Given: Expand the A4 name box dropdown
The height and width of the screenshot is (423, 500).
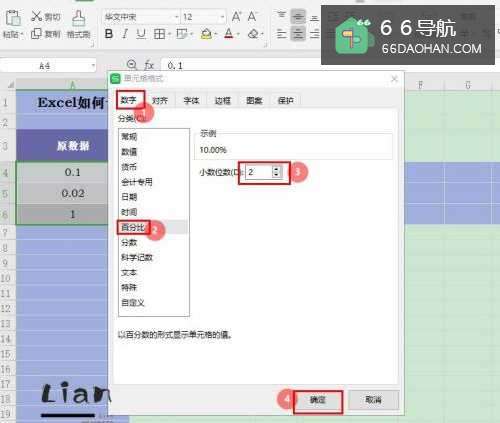Looking at the screenshot, I should coord(93,65).
